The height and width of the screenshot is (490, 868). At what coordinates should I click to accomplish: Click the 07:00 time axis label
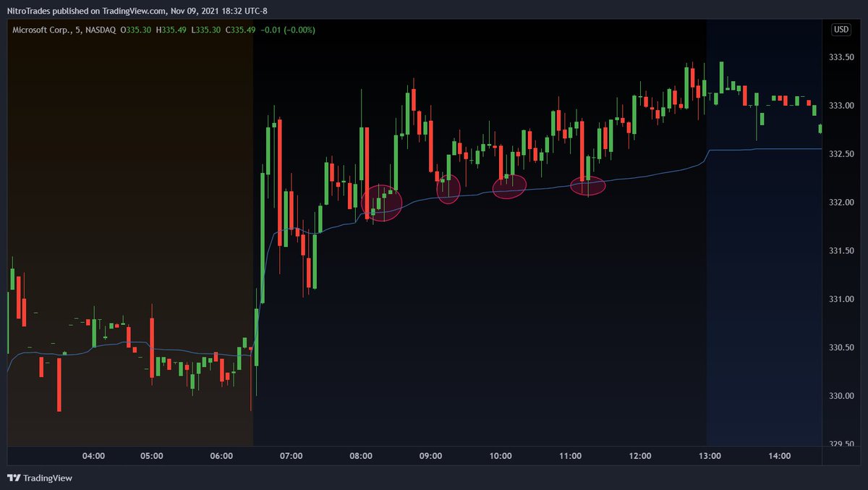[291, 456]
